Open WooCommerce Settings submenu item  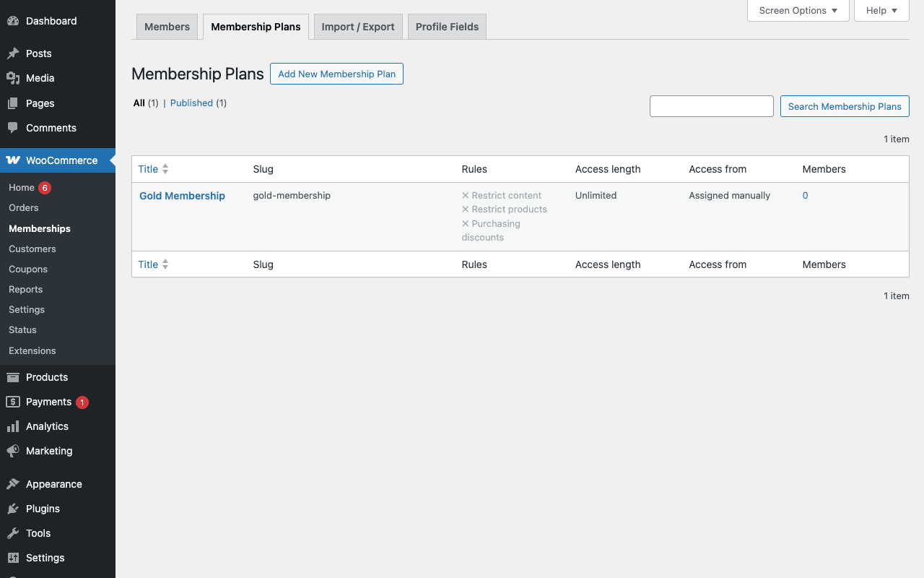click(x=27, y=309)
